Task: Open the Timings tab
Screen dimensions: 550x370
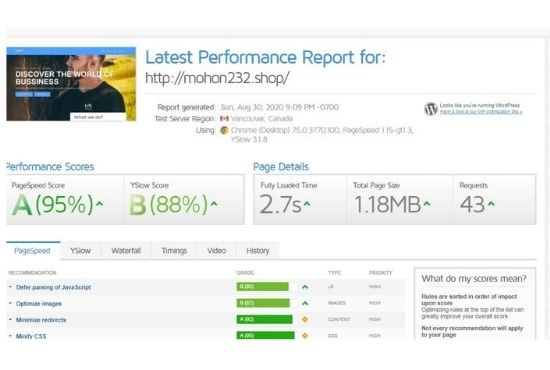Action: pyautogui.click(x=174, y=251)
